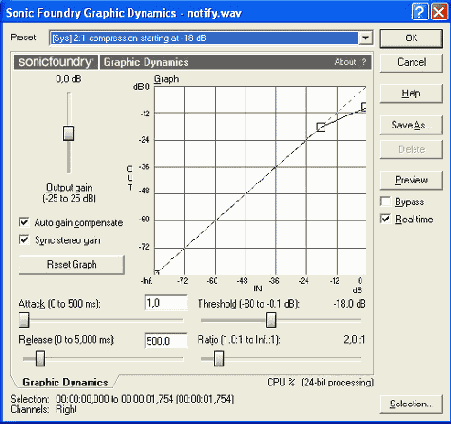Click the Ratio slider handle
The image size is (451, 424).
(219, 359)
